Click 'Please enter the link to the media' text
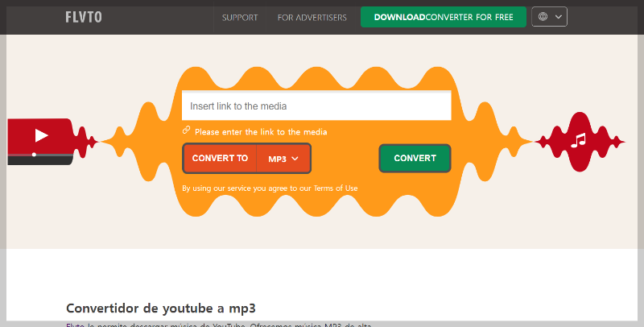 (x=261, y=132)
